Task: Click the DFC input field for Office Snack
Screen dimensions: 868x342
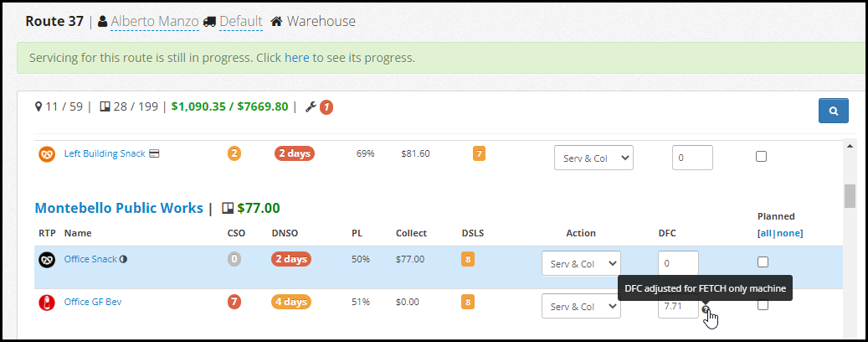Action: [x=677, y=263]
